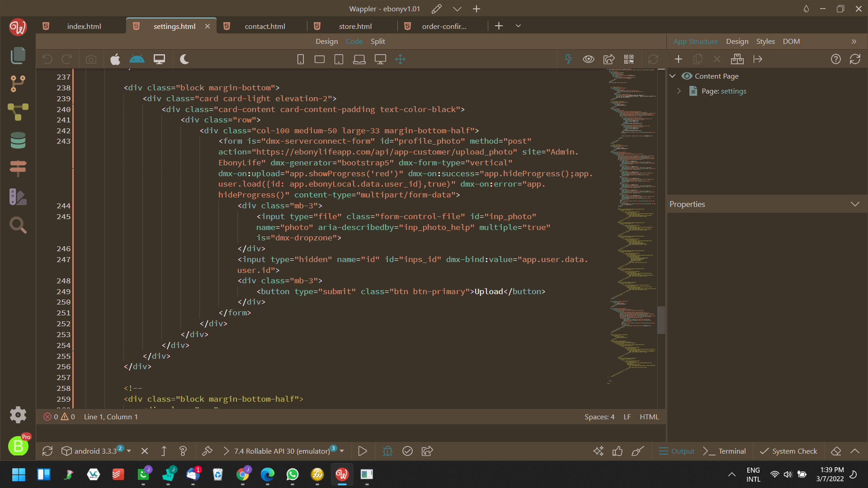Click the Find magnifier sidebar icon
Screen dimensions: 868x488
18,225
